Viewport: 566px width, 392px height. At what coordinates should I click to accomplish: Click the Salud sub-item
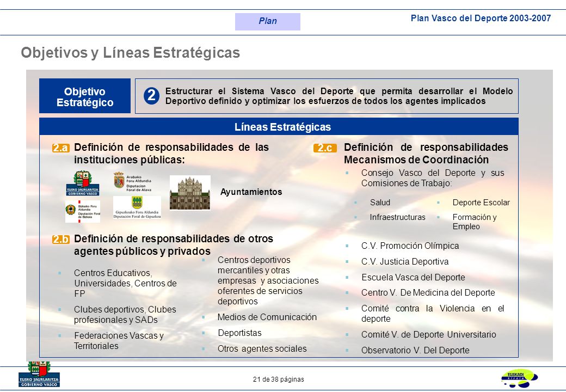click(380, 203)
